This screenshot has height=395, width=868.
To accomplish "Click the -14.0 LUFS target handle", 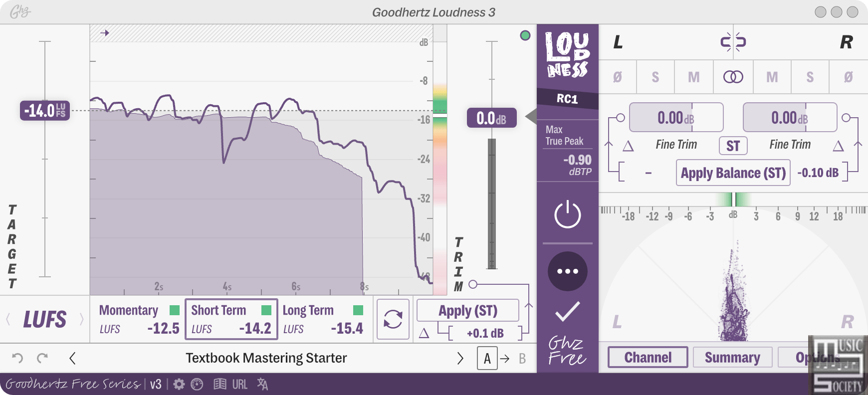I will pyautogui.click(x=45, y=110).
